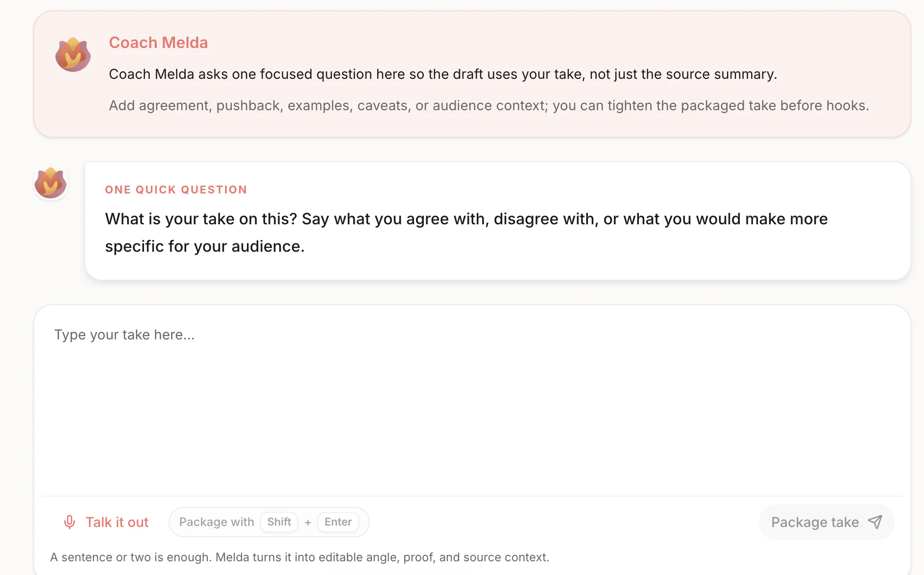Click the 'A sentence or two is enough' helper text
The width and height of the screenshot is (924, 575).
[x=299, y=557]
